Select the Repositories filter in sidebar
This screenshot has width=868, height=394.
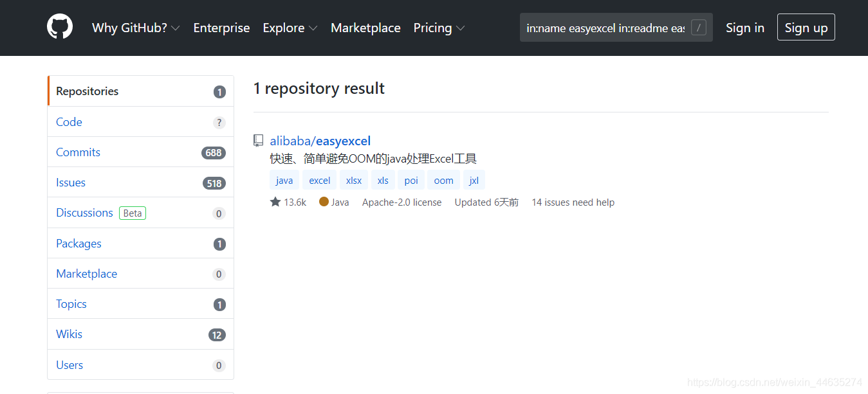click(x=140, y=91)
